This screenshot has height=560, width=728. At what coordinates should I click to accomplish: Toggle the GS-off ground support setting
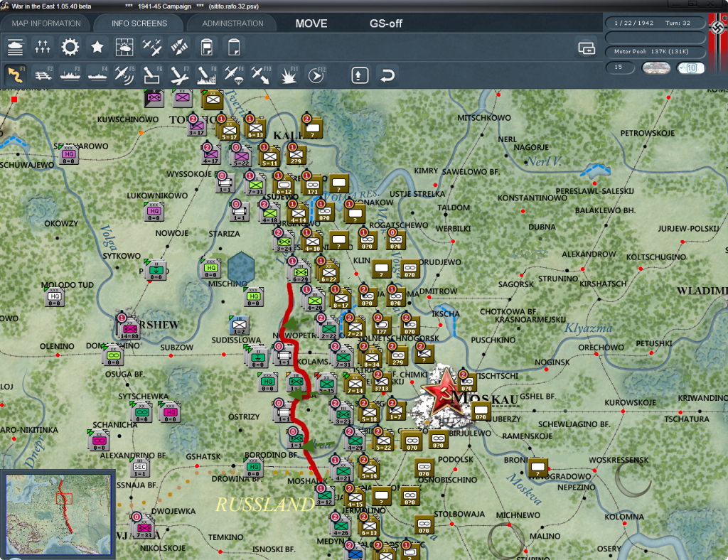pyautogui.click(x=386, y=23)
